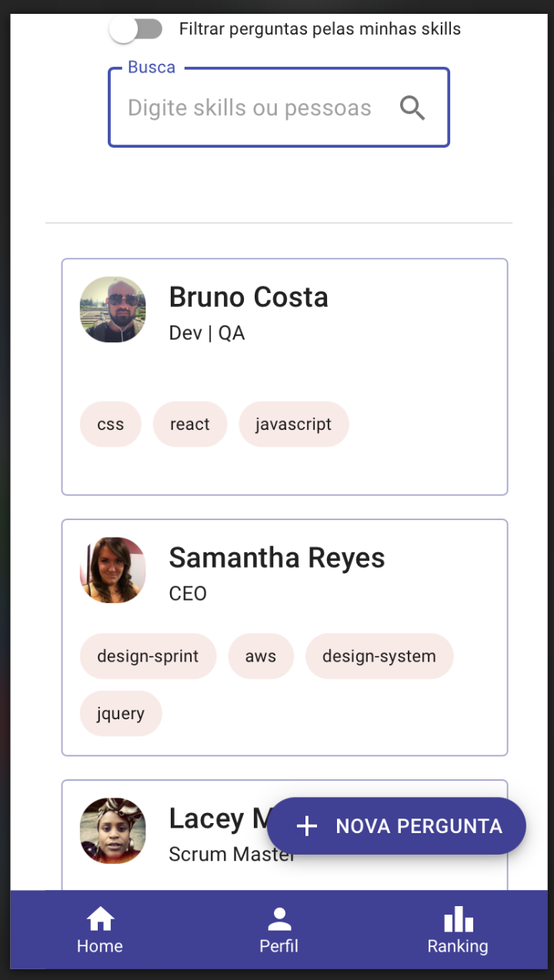Click the CEO role text
The image size is (554, 980).
pyautogui.click(x=188, y=594)
